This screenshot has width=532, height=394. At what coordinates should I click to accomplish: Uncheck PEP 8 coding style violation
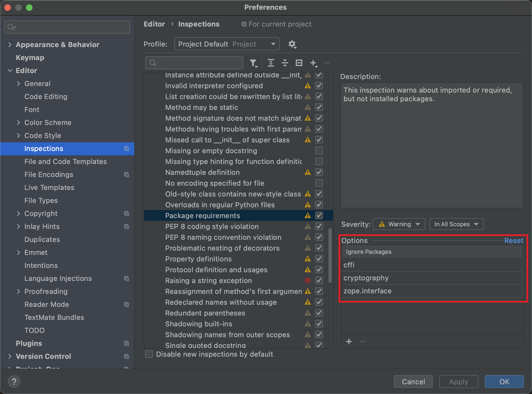pos(319,226)
